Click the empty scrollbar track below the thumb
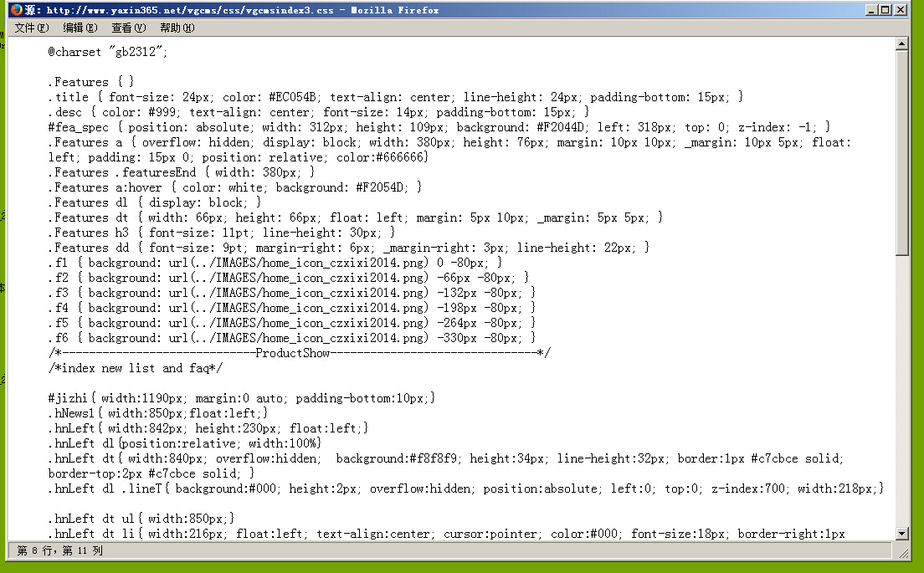 click(901, 393)
